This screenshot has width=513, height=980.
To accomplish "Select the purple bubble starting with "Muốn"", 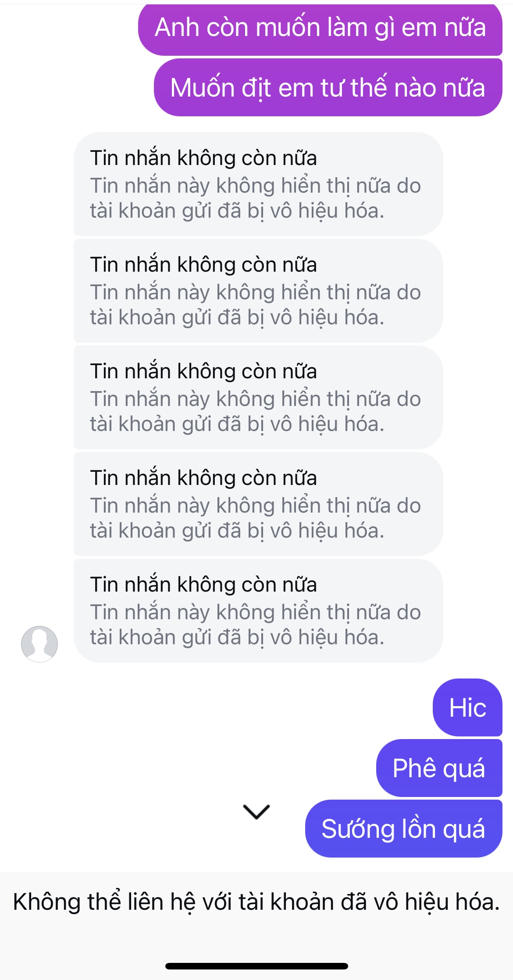I will coord(328,87).
